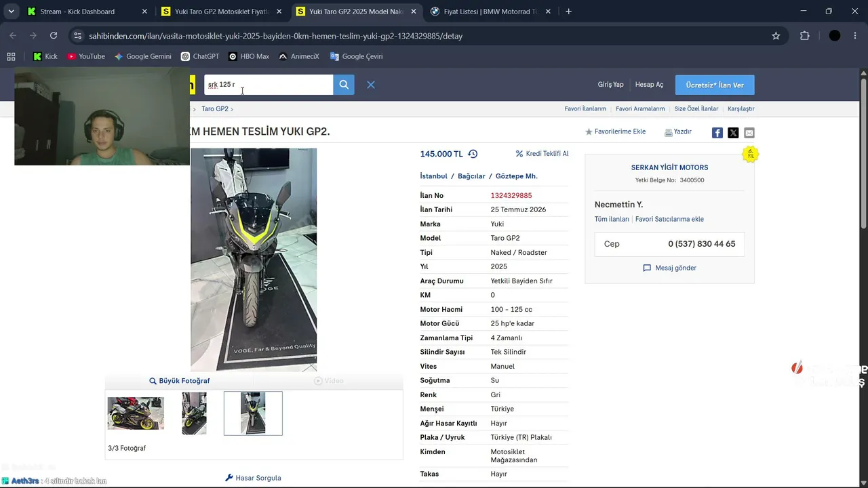
Task: Share the listing by email icon
Action: click(749, 133)
